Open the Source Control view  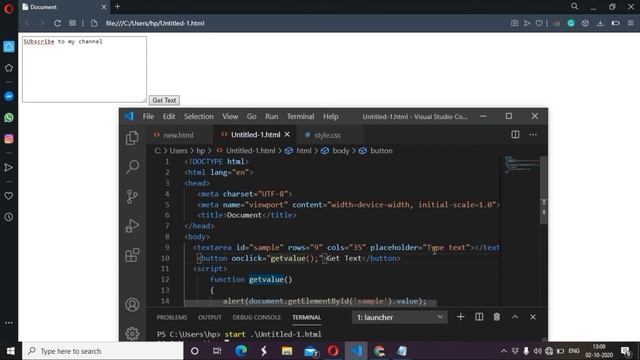click(x=132, y=196)
